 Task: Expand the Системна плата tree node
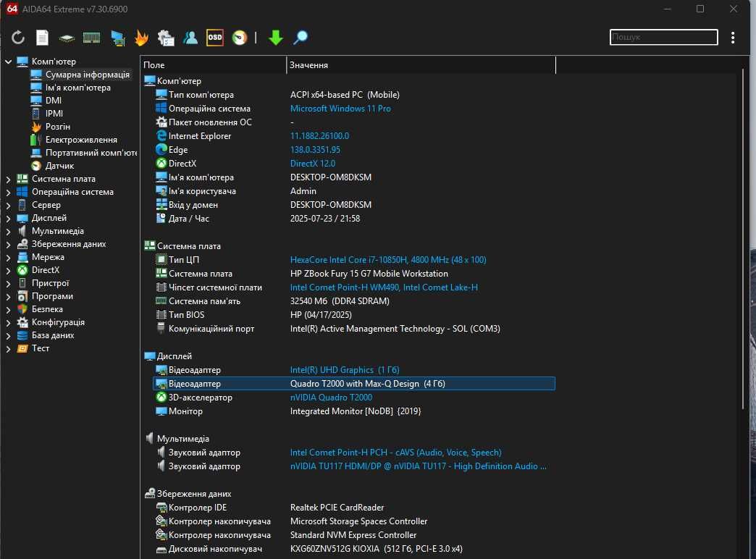(8, 179)
